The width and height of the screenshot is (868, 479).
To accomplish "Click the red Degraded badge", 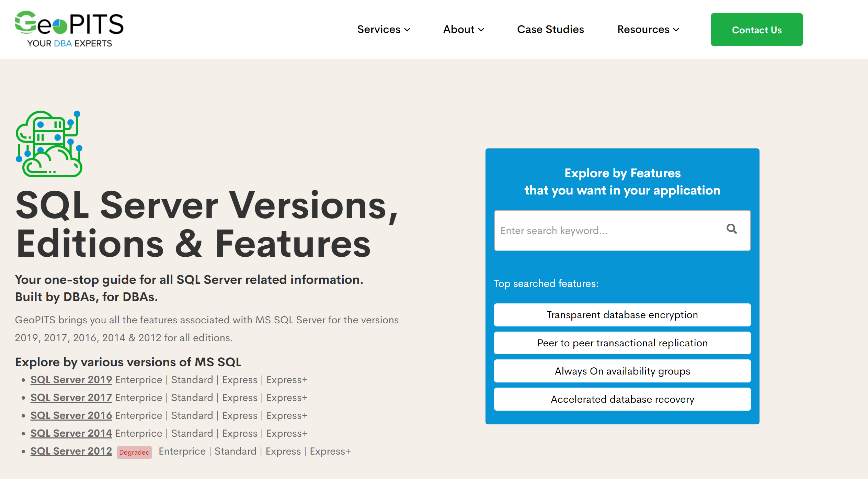I will [134, 452].
